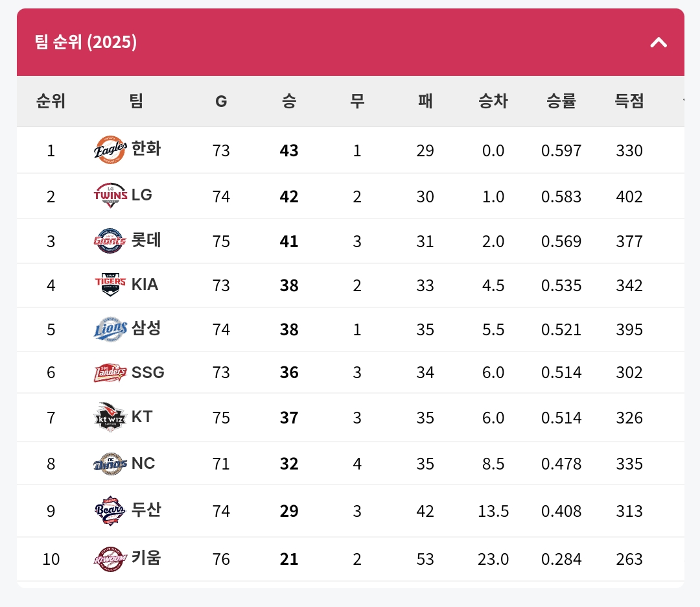This screenshot has width=700, height=607.
Task: Collapse the 팀 순위 (2025) panel chevron
Action: pyautogui.click(x=659, y=42)
